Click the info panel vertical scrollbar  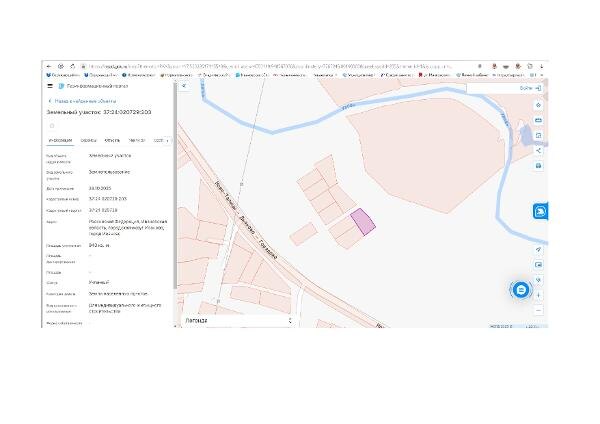tap(175, 186)
